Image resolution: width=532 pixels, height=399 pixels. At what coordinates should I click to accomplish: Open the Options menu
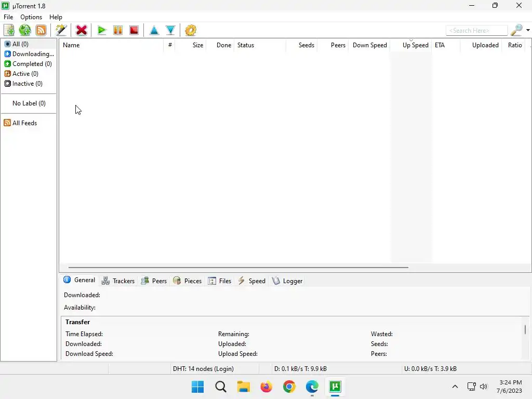(x=31, y=17)
